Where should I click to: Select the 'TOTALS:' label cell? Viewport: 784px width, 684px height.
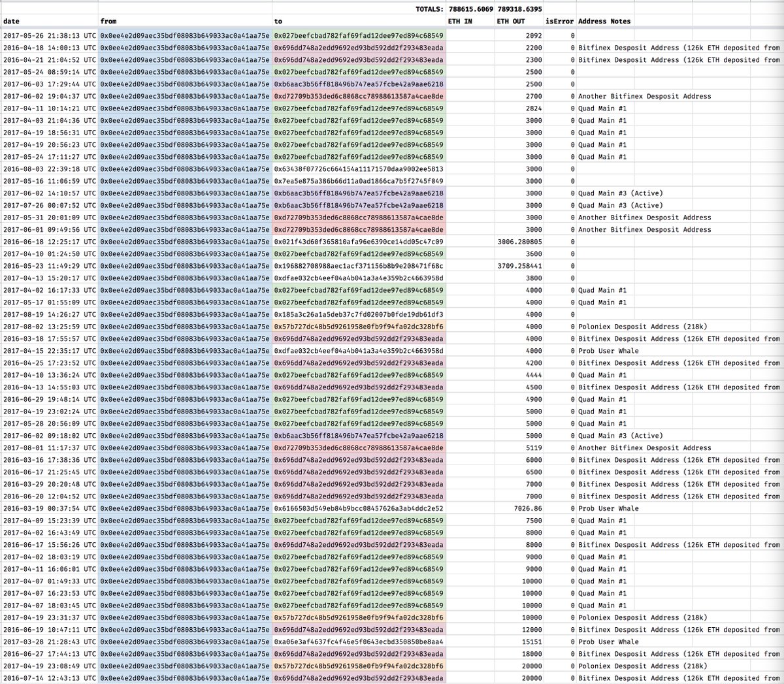[429, 9]
